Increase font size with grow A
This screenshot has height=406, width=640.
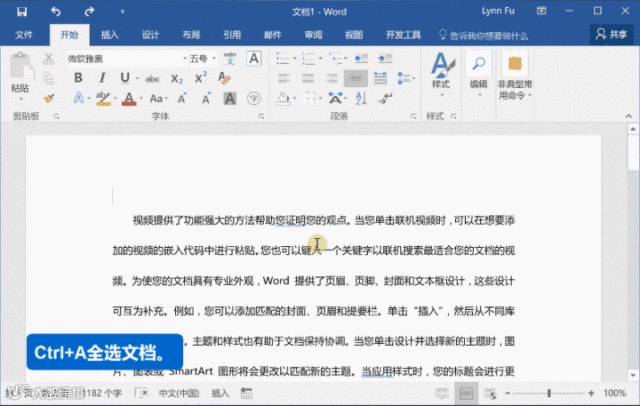coord(182,98)
